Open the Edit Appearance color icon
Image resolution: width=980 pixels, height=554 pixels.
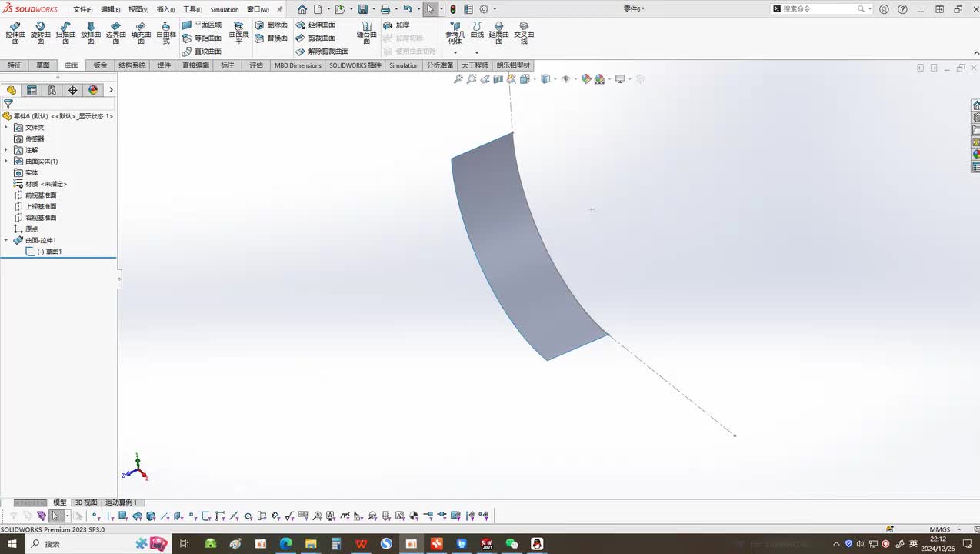click(586, 79)
